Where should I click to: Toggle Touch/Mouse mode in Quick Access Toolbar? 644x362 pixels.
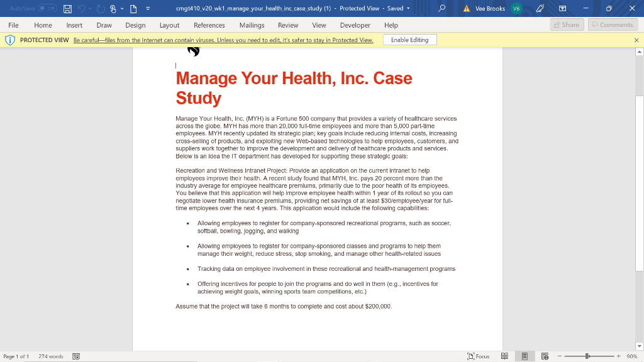(113, 9)
